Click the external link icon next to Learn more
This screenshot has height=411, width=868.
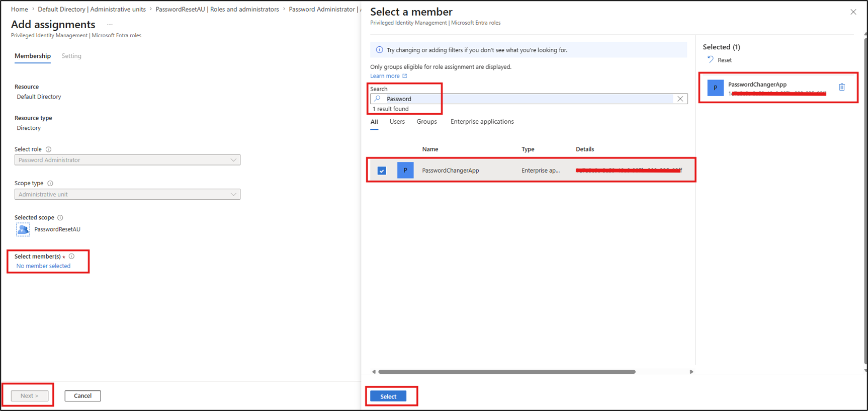(405, 76)
